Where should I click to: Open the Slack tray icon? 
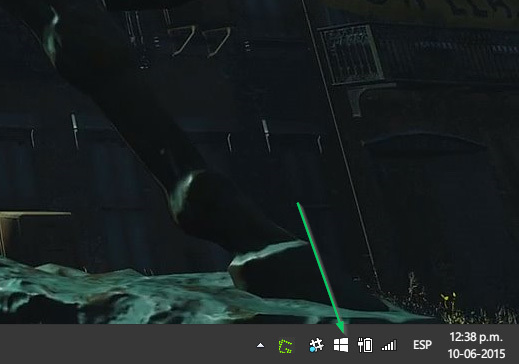(x=316, y=345)
